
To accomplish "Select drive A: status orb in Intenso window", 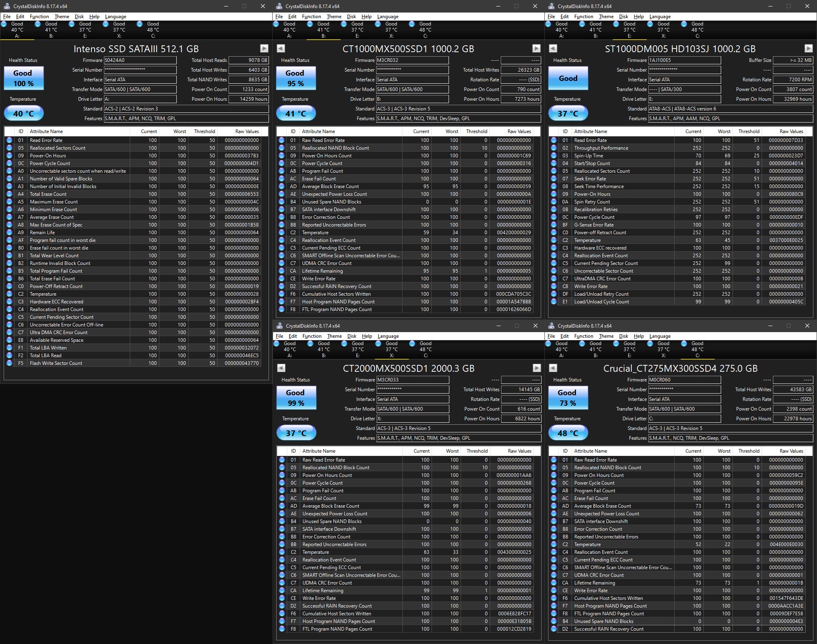I will 4,24.
